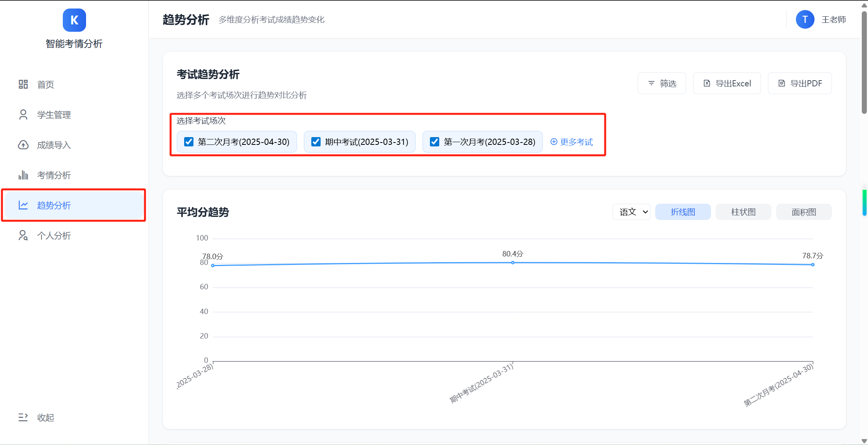Click the 导出Excel export button
868x445 pixels.
tap(726, 83)
